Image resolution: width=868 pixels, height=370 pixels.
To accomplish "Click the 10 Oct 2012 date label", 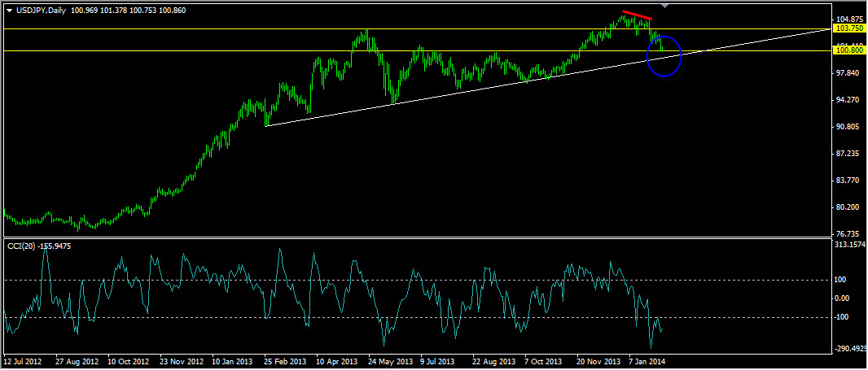I will click(129, 360).
